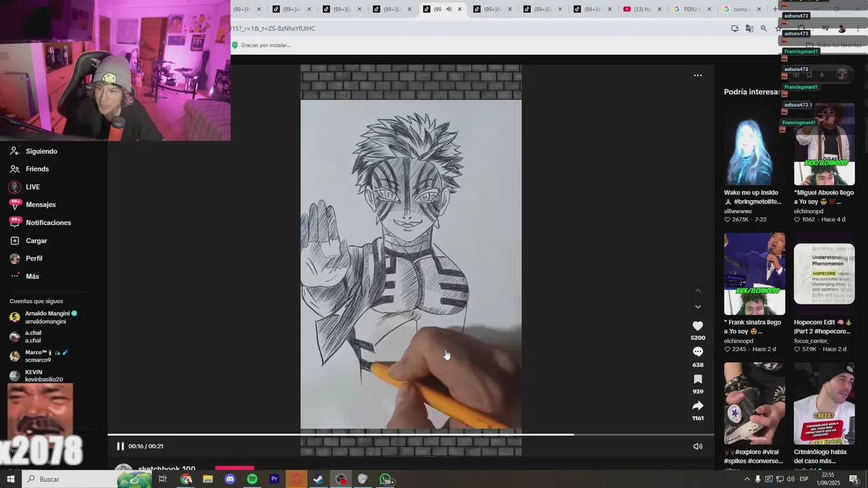This screenshot has height=488, width=868.
Task: Open Friends in sidebar
Action: click(37, 169)
